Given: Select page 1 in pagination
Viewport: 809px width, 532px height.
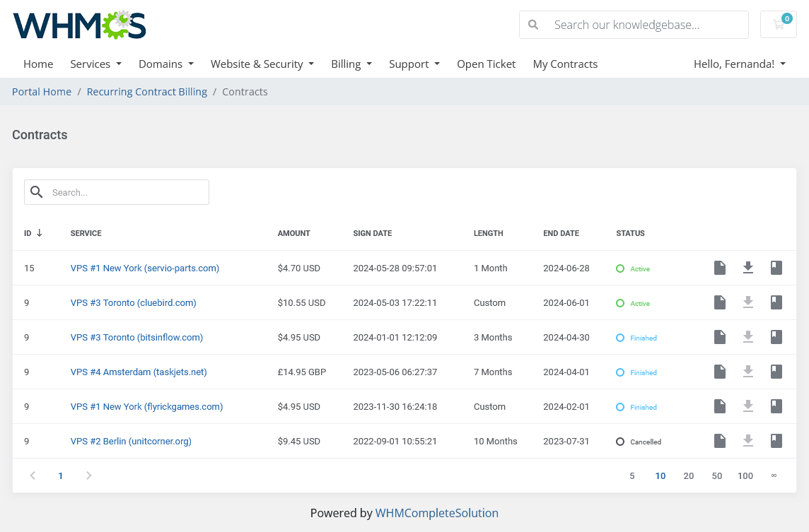Looking at the screenshot, I should pyautogui.click(x=60, y=475).
